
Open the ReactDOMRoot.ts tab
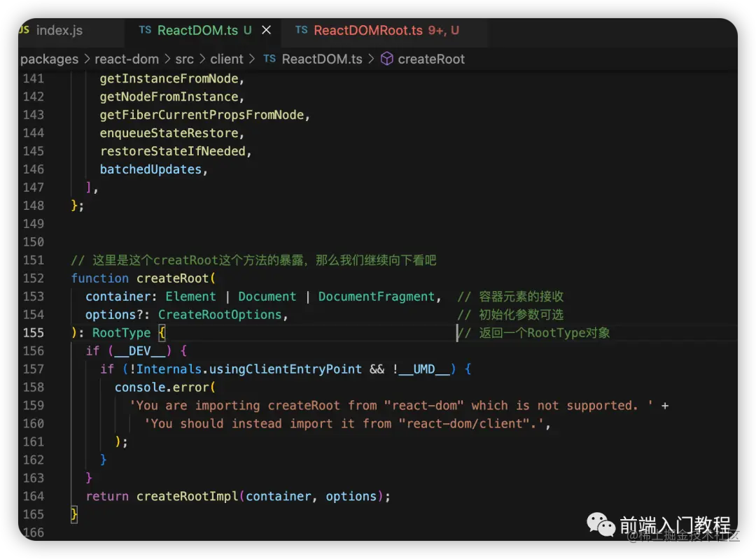tap(368, 30)
